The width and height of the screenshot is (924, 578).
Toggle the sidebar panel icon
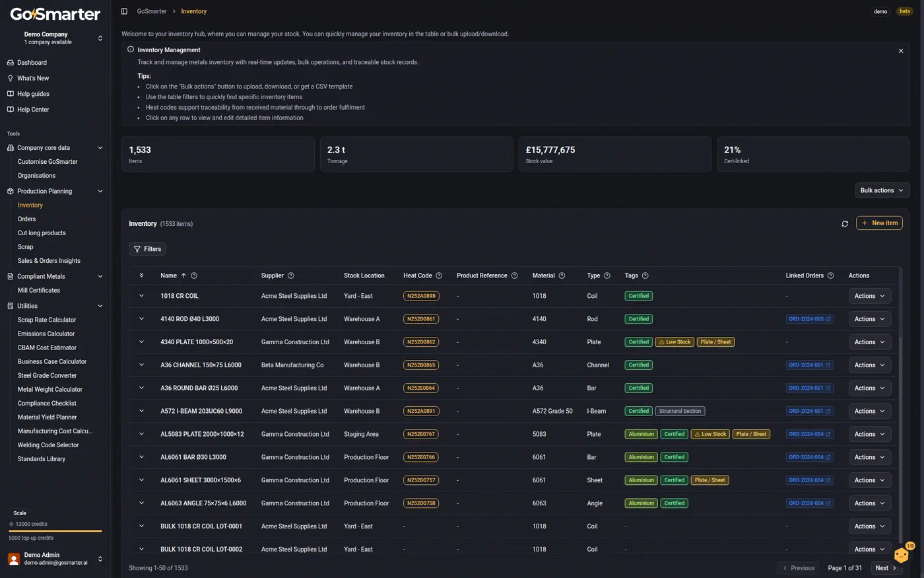tap(124, 11)
